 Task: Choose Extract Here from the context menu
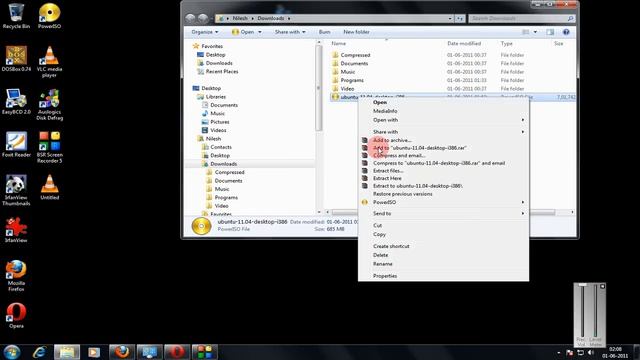443,178
